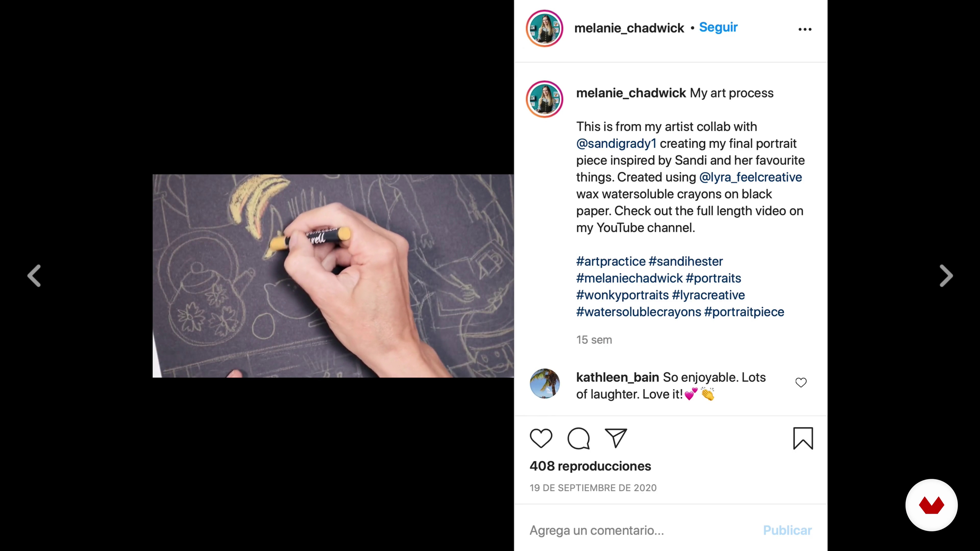Open kathleen_bain's profile avatar

[x=544, y=383]
